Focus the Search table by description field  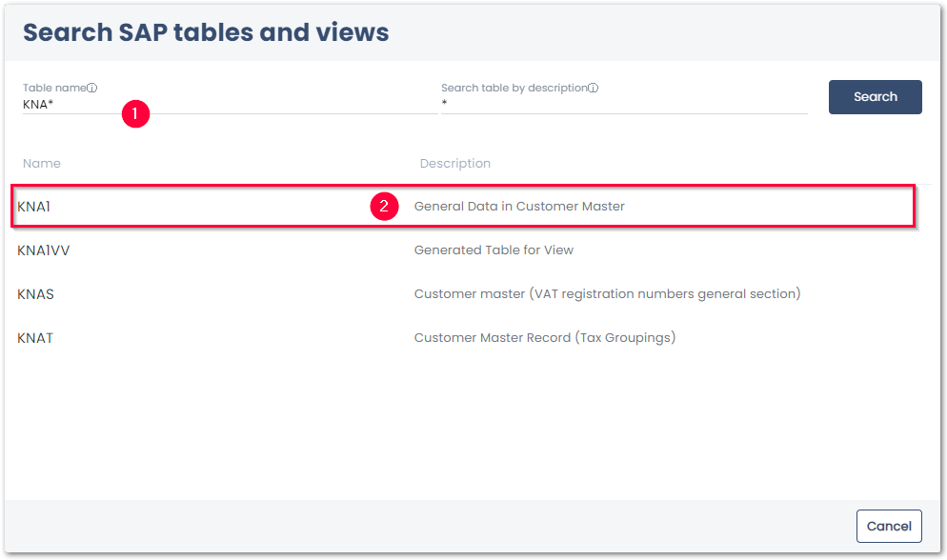click(624, 105)
